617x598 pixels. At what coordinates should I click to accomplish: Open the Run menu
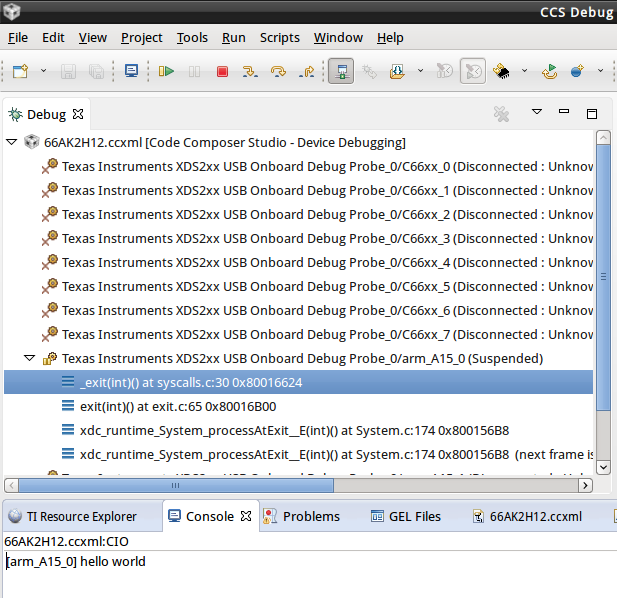[234, 38]
